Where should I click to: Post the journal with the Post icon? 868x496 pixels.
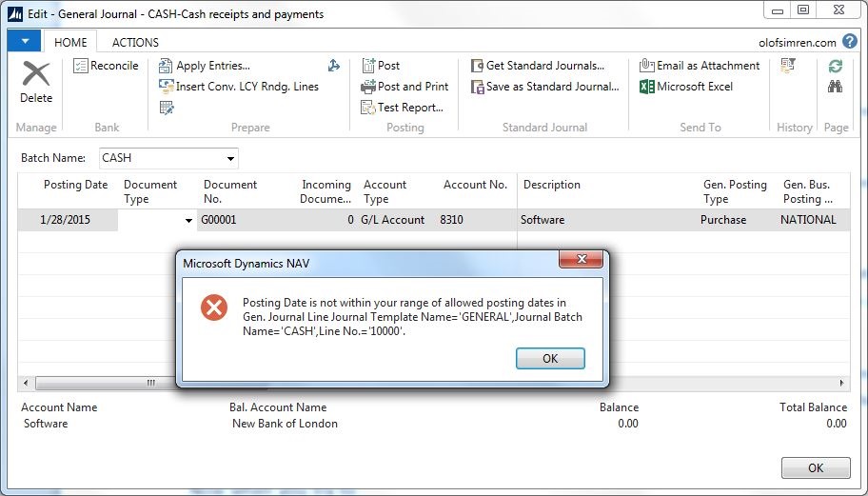click(381, 66)
